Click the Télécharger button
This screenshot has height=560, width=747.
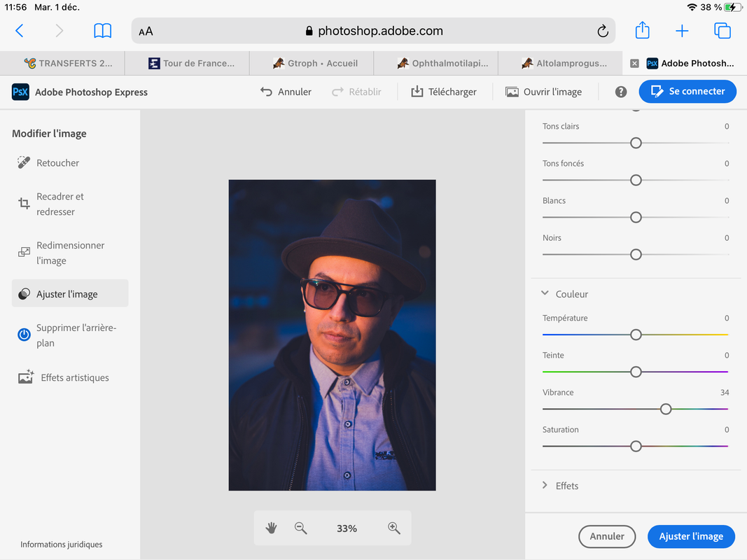444,92
